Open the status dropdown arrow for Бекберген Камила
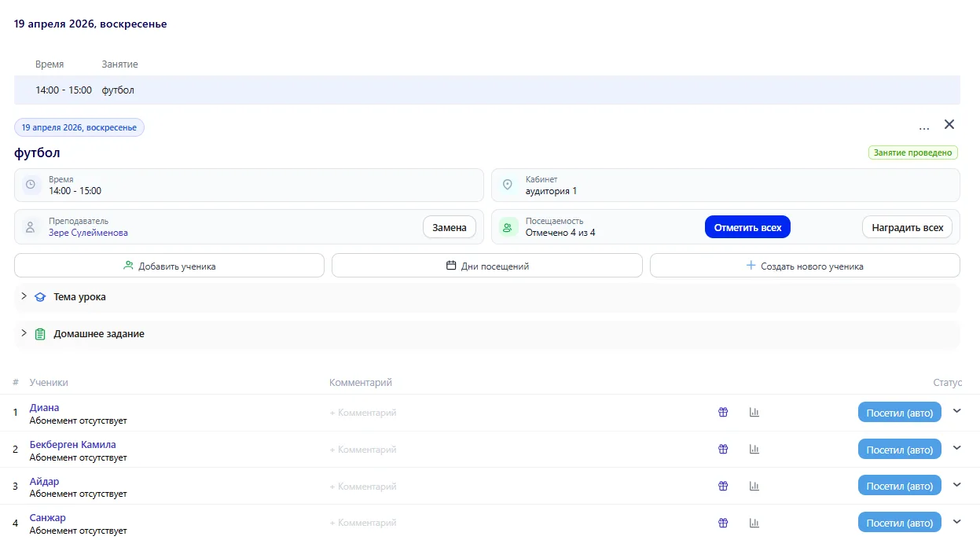 956,448
